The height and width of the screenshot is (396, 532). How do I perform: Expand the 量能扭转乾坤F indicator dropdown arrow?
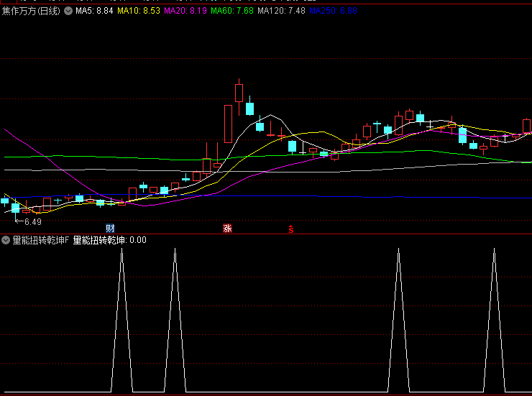(x=6, y=240)
